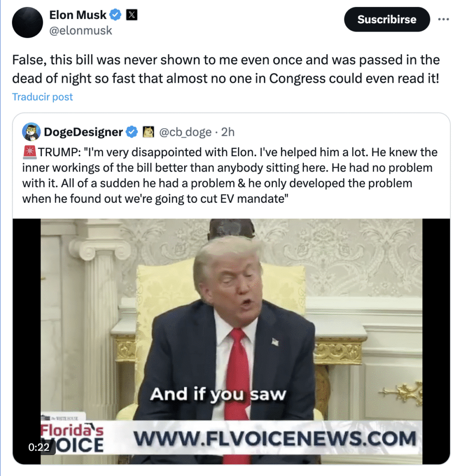The height and width of the screenshot is (476, 462).
Task: Open Elon Musk's profile avatar
Action: coord(27,22)
